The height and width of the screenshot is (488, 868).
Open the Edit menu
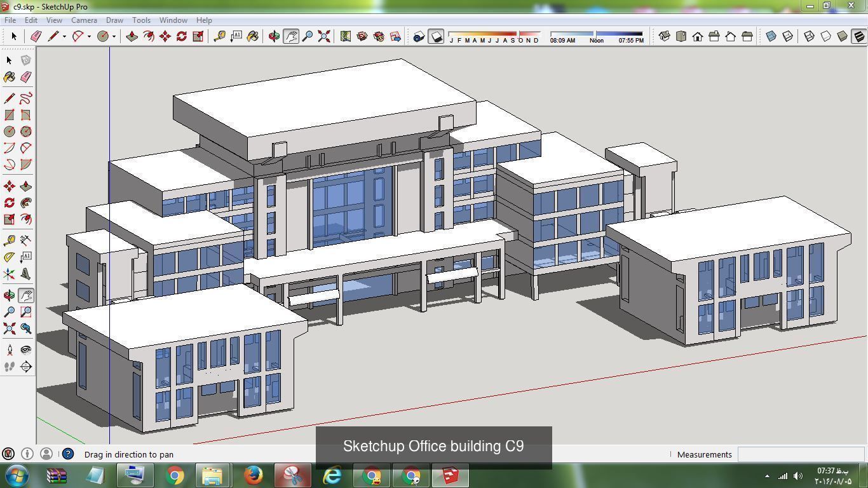31,20
